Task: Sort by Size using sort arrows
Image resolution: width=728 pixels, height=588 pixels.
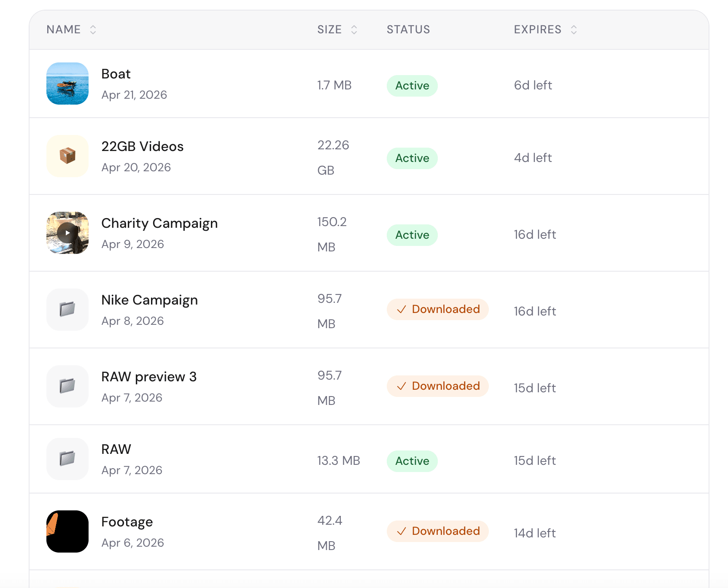Action: (354, 30)
